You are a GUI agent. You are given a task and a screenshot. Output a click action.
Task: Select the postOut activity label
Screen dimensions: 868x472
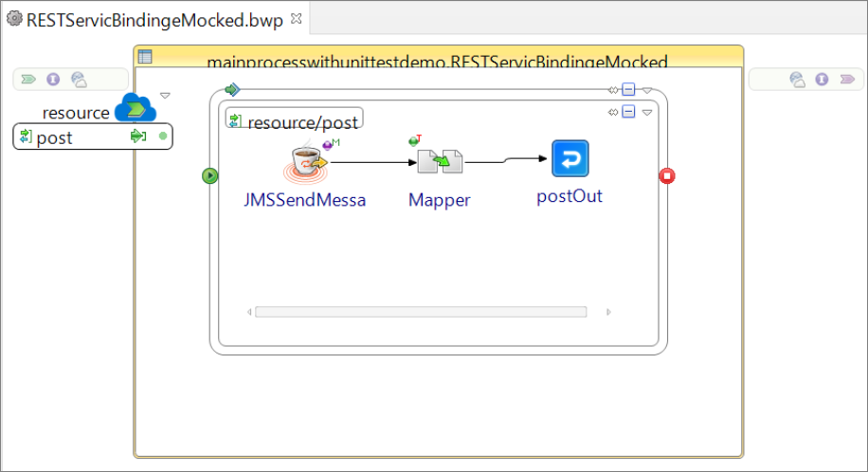point(570,197)
